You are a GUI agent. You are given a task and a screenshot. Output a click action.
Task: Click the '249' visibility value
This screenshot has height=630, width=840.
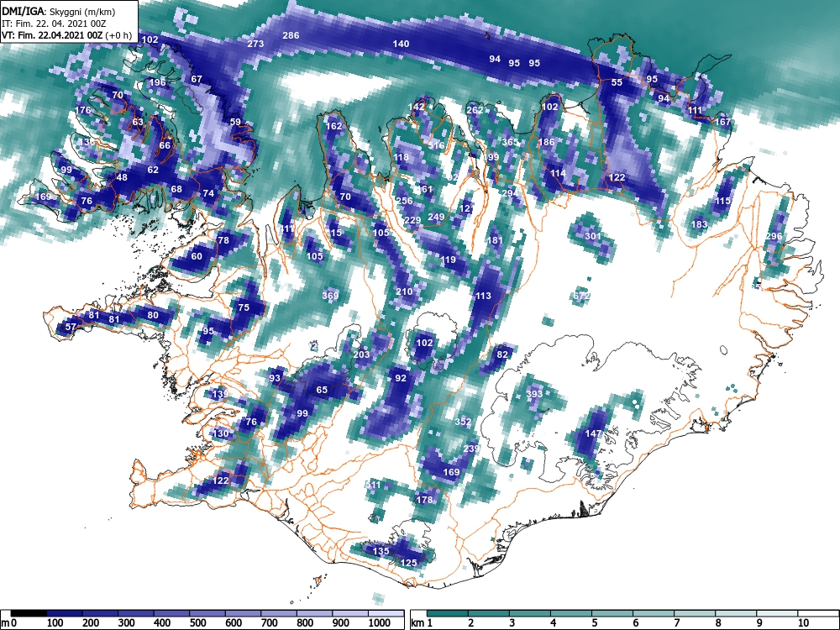click(x=436, y=217)
